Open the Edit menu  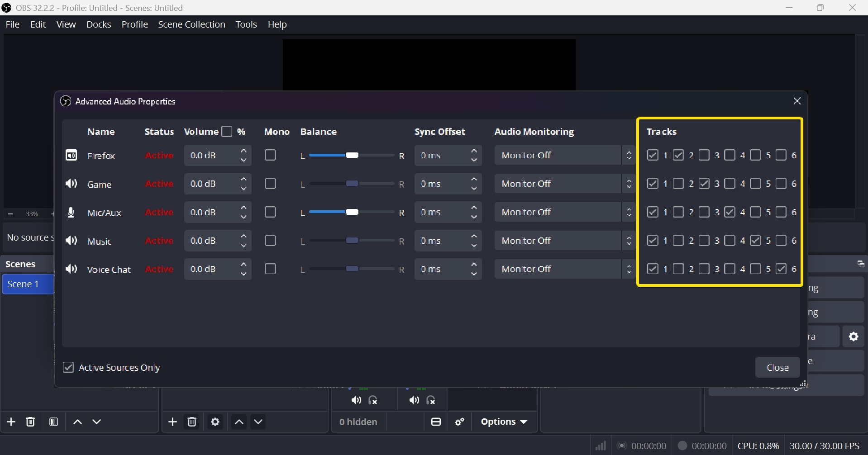pyautogui.click(x=38, y=24)
